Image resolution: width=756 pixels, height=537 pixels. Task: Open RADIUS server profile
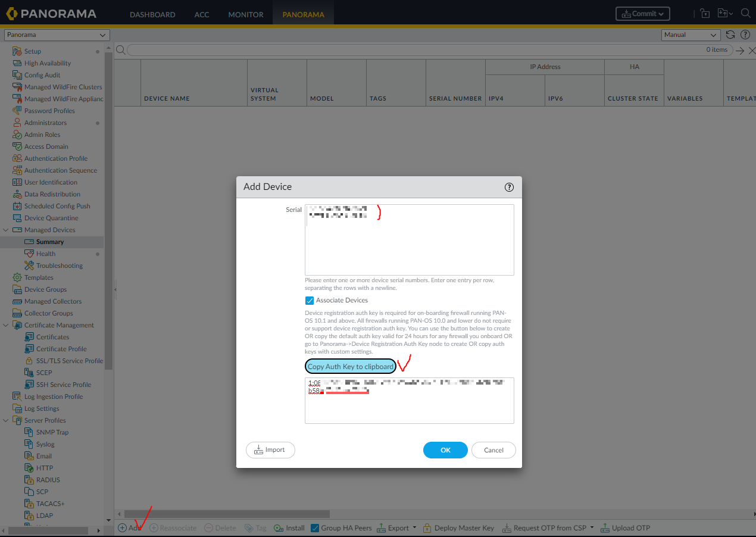[x=48, y=480]
